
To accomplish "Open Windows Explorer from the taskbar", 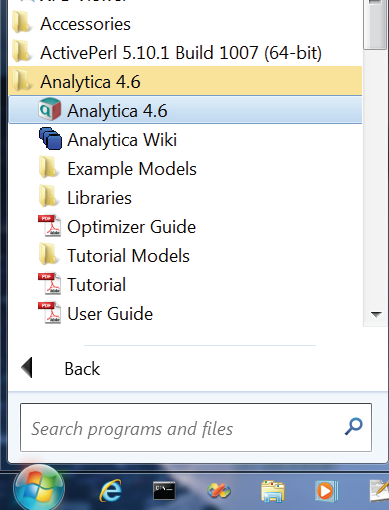I will pyautogui.click(x=273, y=491).
